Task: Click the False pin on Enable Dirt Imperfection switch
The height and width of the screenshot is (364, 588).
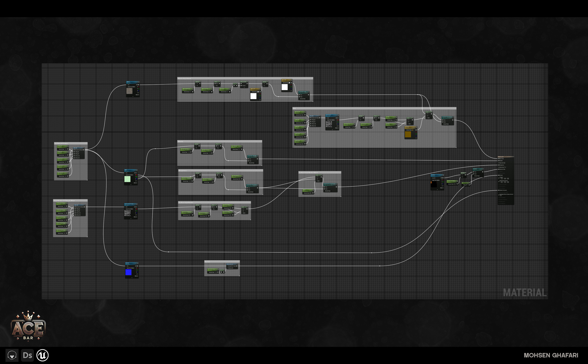Action: point(443,122)
